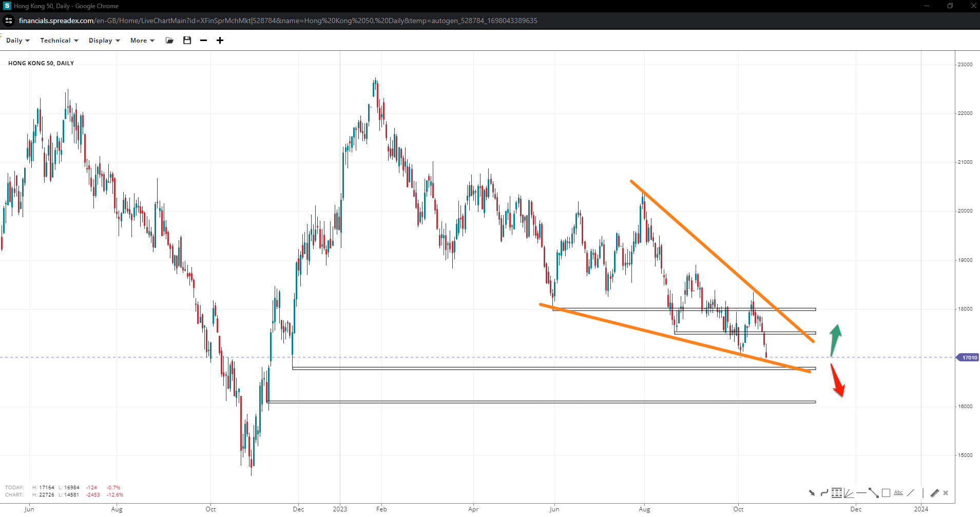Zoom in with the plus icon
This screenshot has height=517, width=980.
pyautogui.click(x=220, y=41)
